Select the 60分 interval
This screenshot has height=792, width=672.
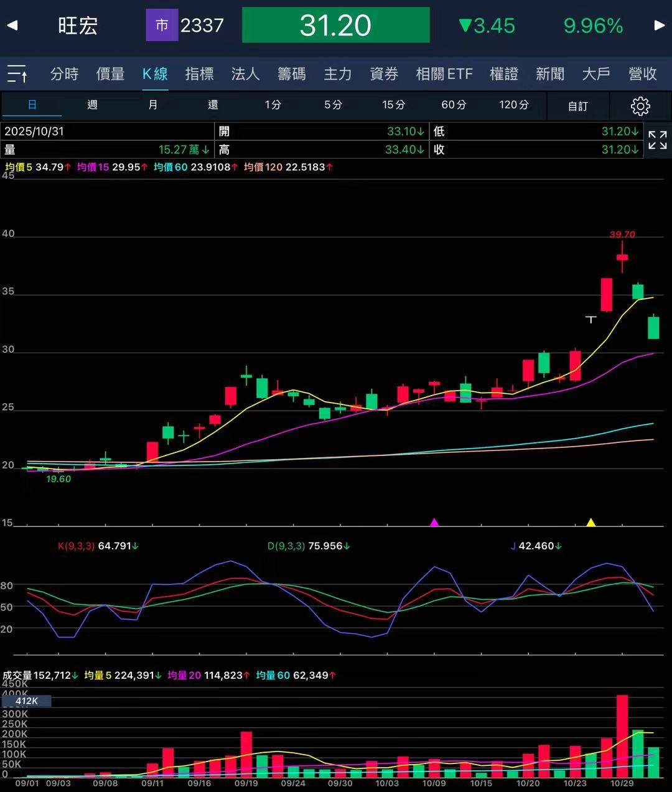tap(454, 105)
